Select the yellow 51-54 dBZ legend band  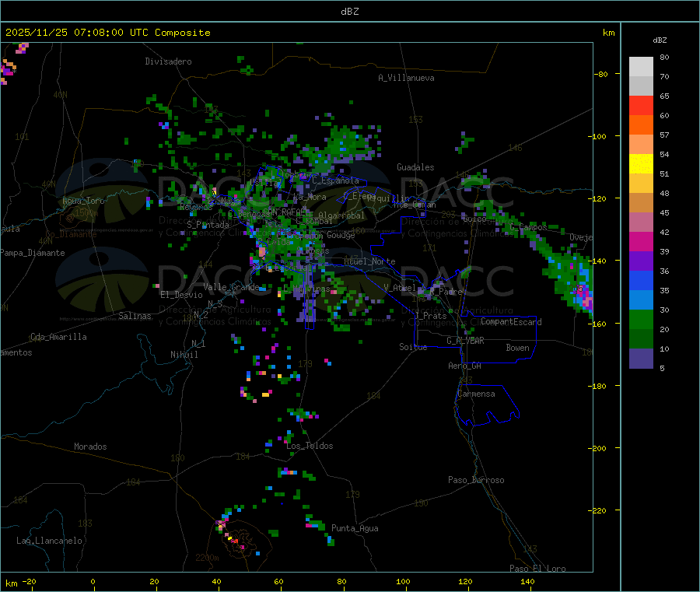[641, 164]
